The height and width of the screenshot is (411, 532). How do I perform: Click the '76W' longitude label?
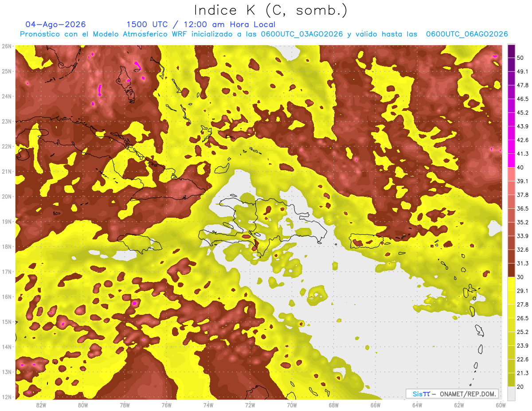point(166,405)
